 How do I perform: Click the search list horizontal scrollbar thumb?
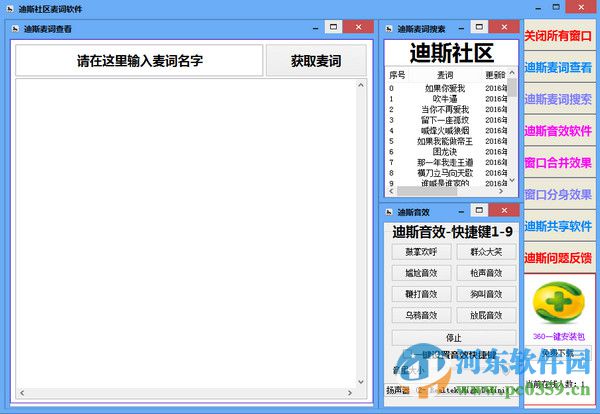tap(427, 191)
